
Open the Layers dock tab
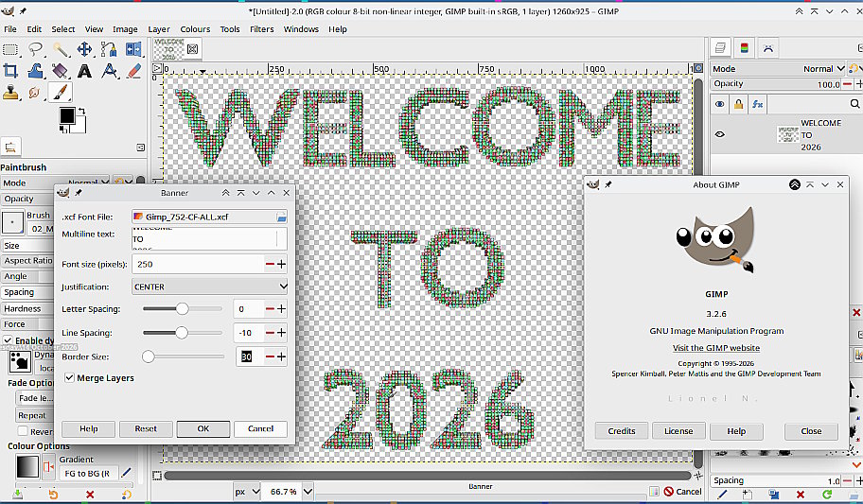tap(720, 48)
